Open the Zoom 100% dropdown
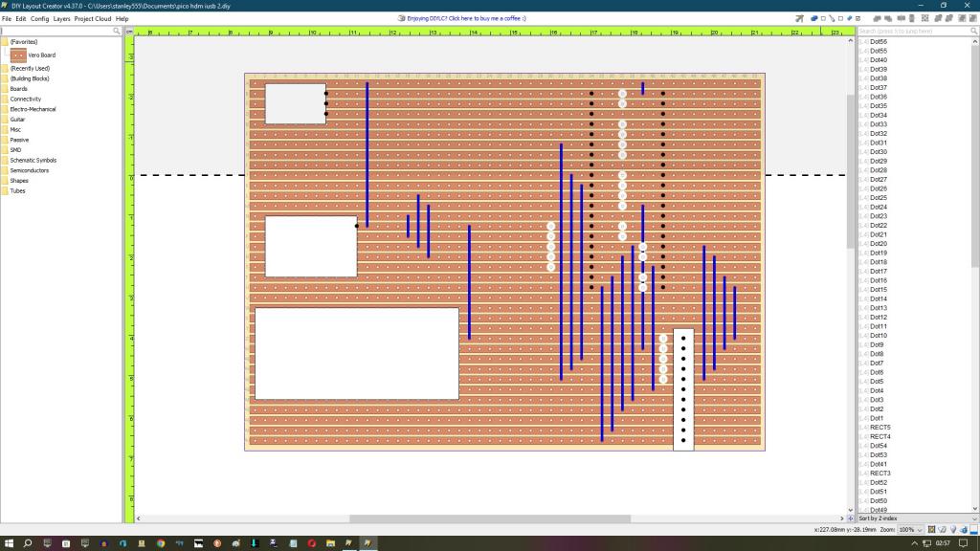 pos(910,529)
